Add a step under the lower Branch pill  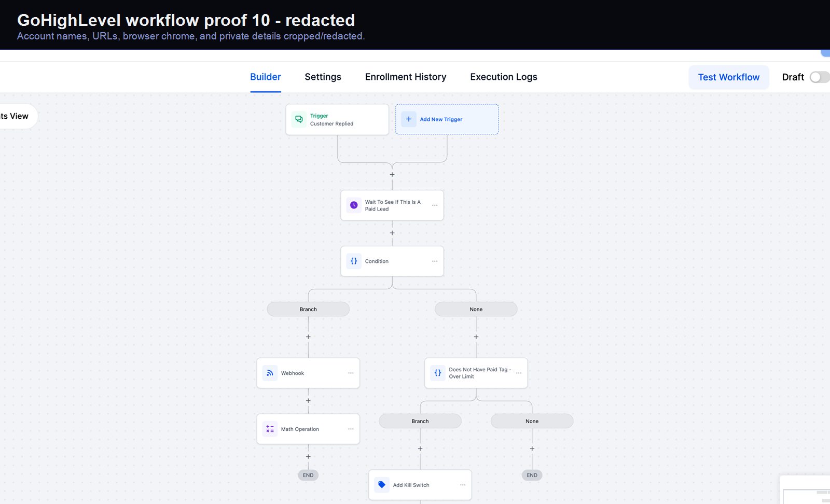(420, 449)
